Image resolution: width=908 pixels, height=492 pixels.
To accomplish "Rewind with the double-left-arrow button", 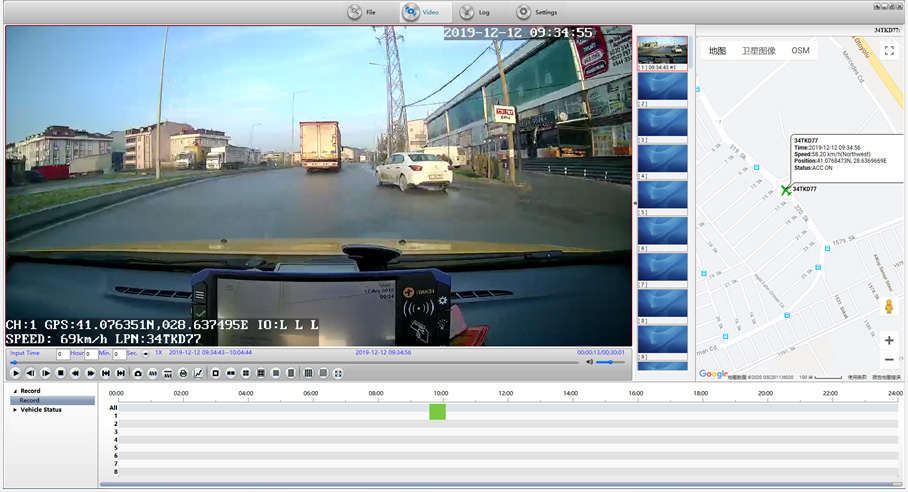I will point(75,373).
